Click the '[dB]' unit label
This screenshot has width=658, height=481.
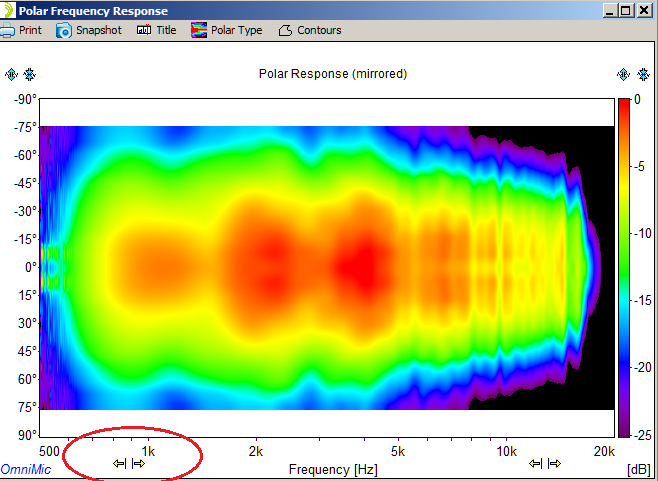[x=639, y=469]
